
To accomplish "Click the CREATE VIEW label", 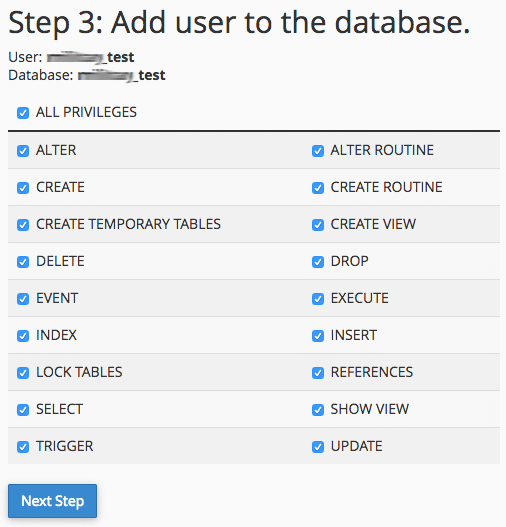I will coord(373,224).
